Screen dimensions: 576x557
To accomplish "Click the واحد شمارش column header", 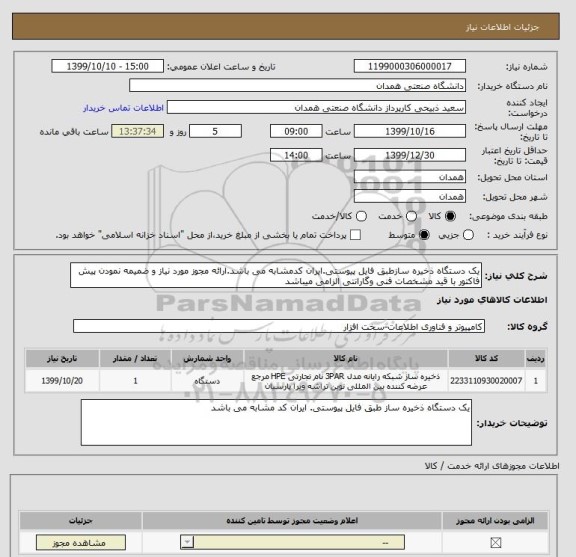I will (207, 358).
